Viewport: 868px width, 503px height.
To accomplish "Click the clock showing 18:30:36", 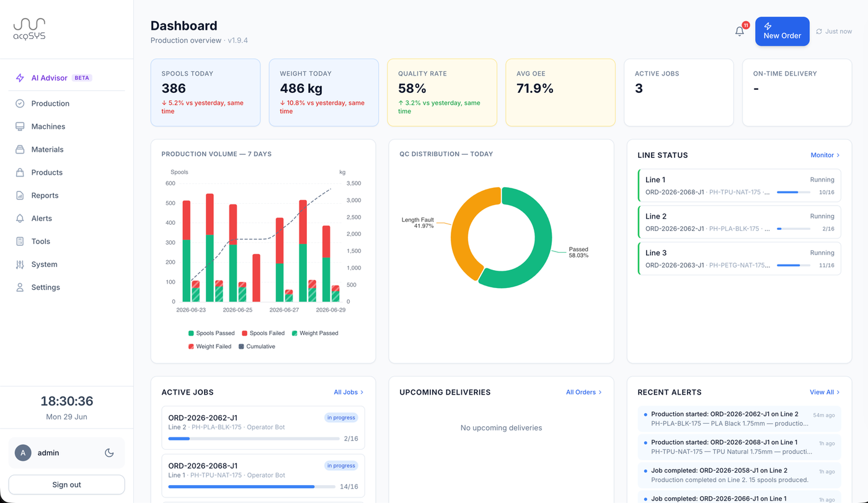I will [67, 401].
